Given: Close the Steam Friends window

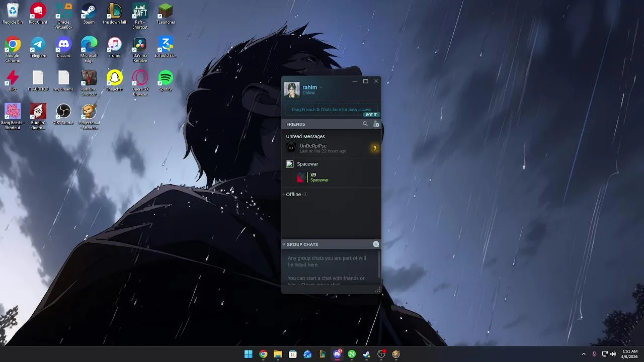Looking at the screenshot, I should coord(376,81).
